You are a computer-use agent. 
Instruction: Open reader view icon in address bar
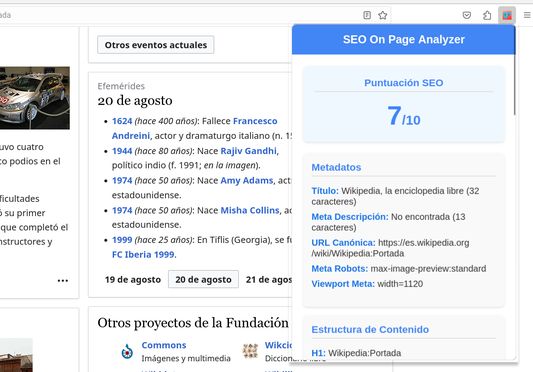click(x=367, y=15)
